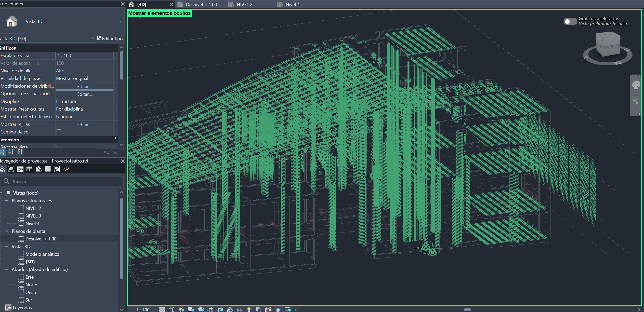The image size is (644, 312).
Task: Click the Reveal Constraints dimension icon
Action: 287,309
